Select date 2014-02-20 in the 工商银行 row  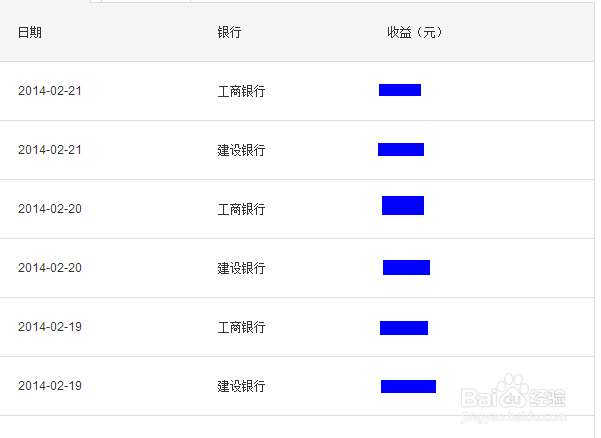click(50, 209)
